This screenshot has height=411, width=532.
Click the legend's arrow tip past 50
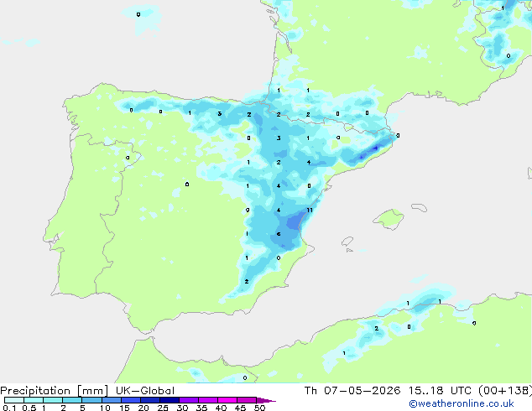point(268,400)
